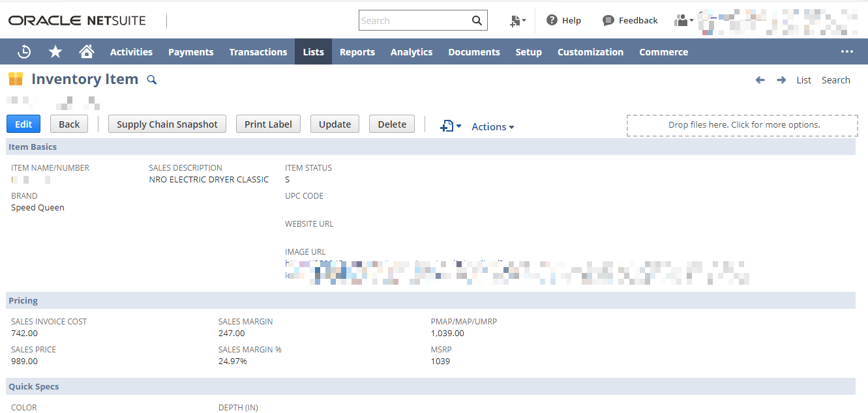Viewport: 868px width, 413px height.
Task: Click the Feedback link text
Action: [638, 20]
